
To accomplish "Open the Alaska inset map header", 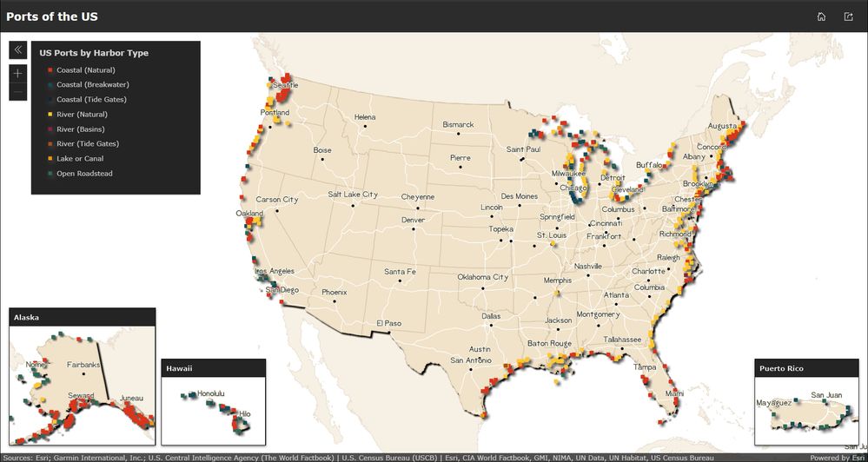I will pyautogui.click(x=83, y=318).
